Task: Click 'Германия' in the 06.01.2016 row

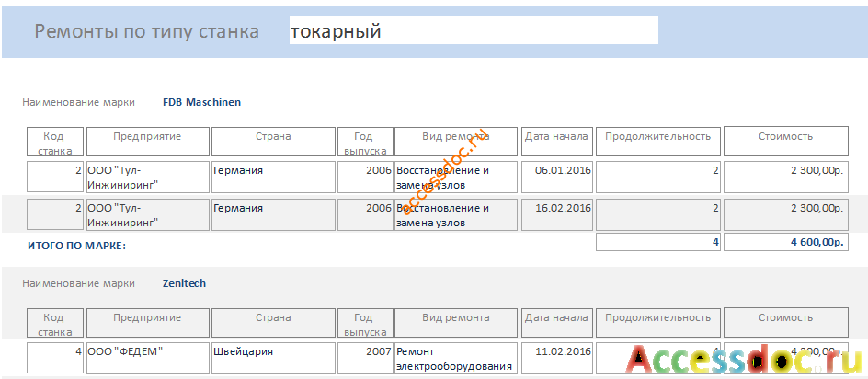Action: point(273,177)
